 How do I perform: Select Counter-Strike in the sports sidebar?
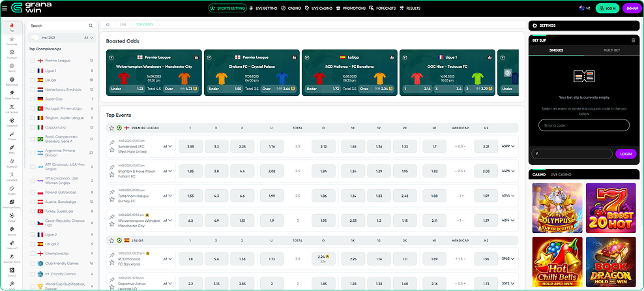point(12,258)
